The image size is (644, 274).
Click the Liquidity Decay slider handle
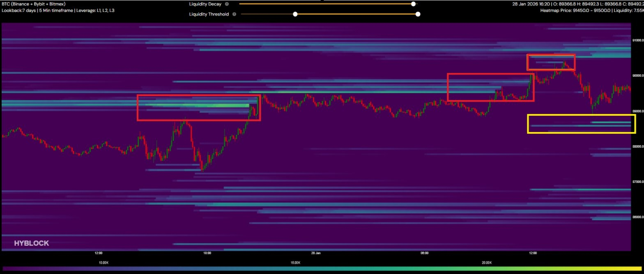pyautogui.click(x=414, y=4)
